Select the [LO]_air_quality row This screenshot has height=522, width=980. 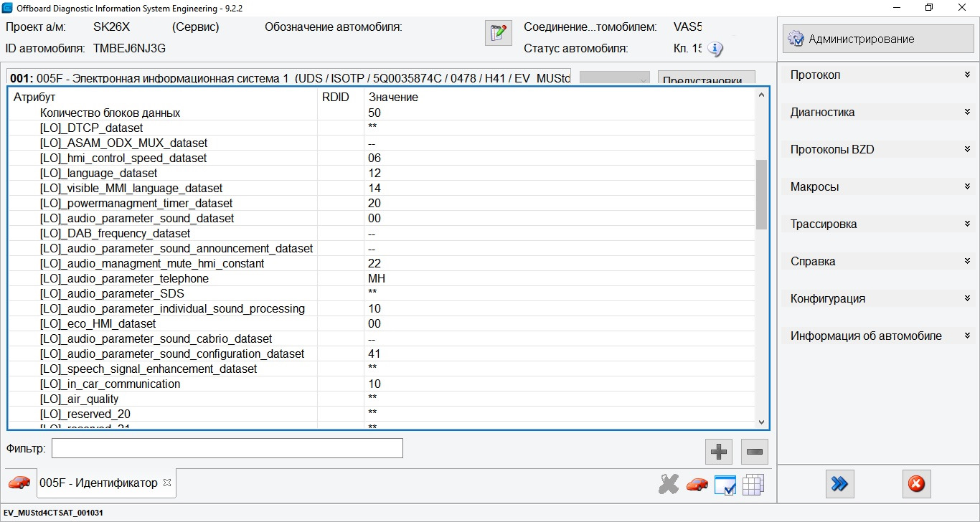point(382,399)
